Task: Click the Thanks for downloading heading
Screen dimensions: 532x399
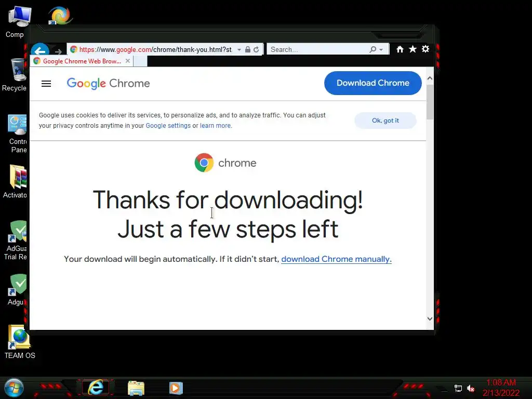Action: (228, 199)
